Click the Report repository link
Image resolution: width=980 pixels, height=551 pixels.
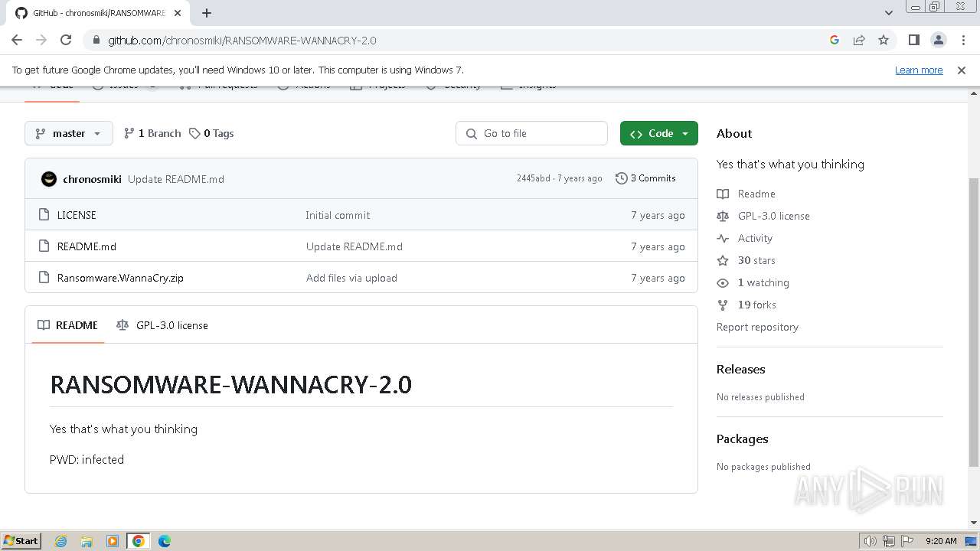point(757,327)
